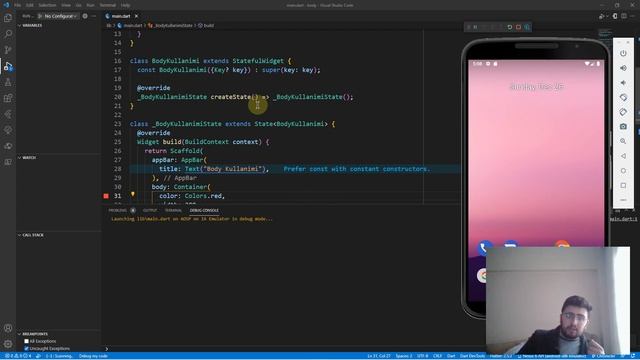Click the Ln Col indicator in status bar
The width and height of the screenshot is (640, 360).
click(x=379, y=356)
